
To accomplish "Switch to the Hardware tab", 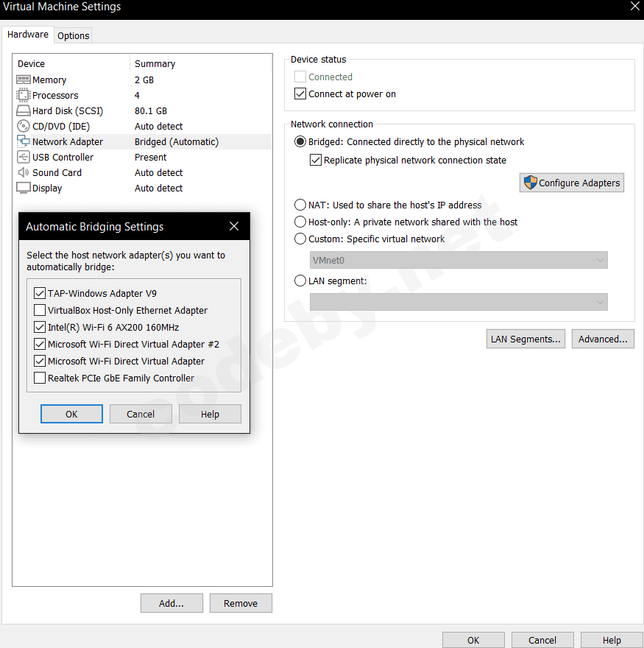I will tap(28, 35).
